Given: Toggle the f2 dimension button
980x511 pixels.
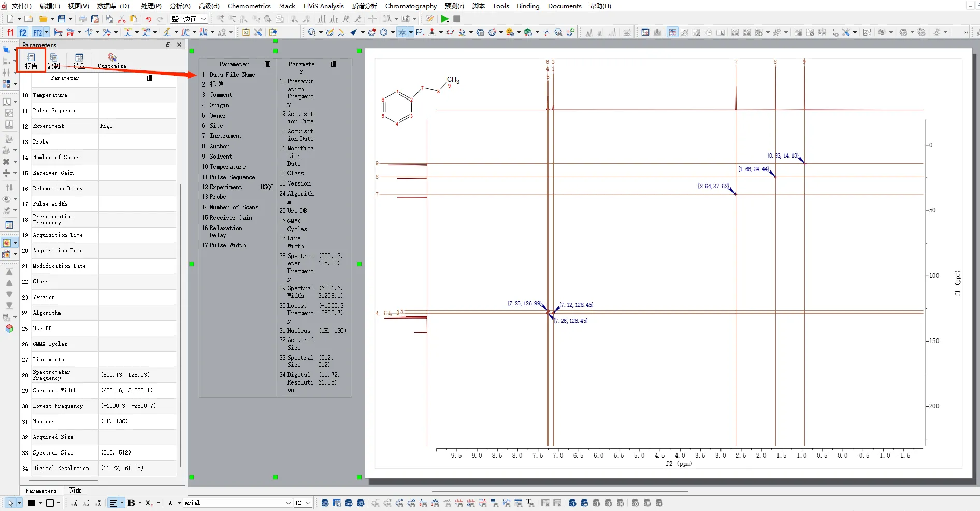Looking at the screenshot, I should pos(23,32).
